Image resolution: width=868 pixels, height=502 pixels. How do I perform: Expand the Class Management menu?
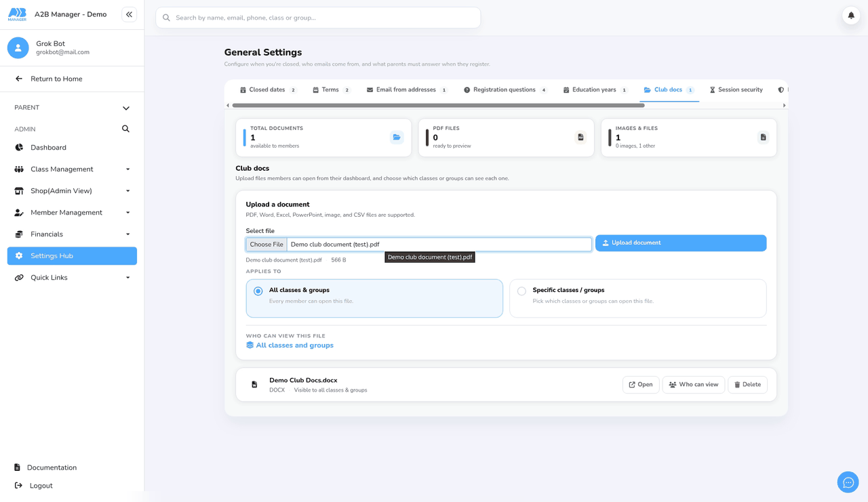(72, 169)
